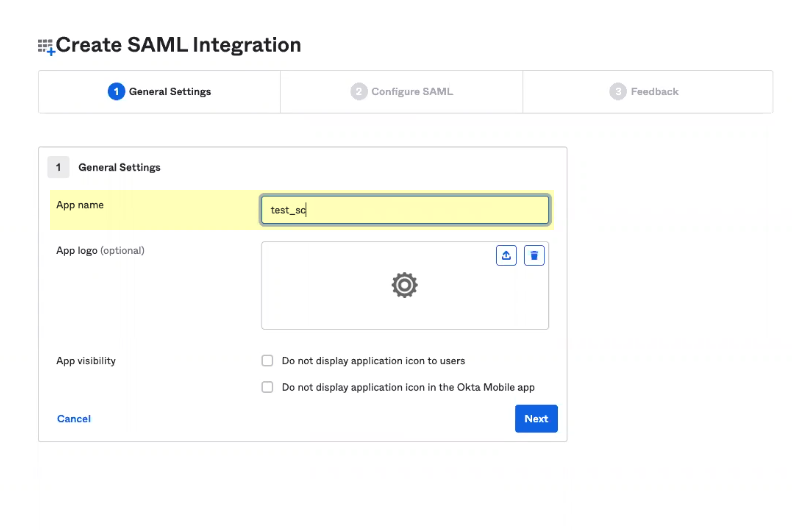
Task: Click the trash icon to delete logo
Action: [x=535, y=255]
